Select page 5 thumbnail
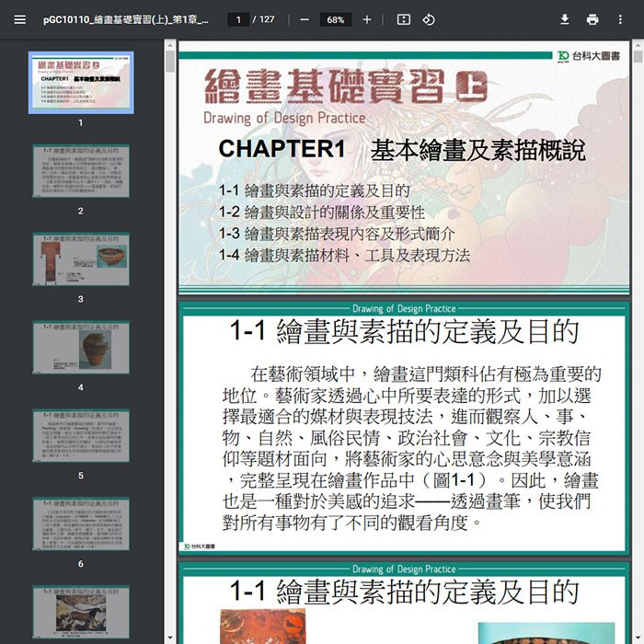 (x=81, y=435)
